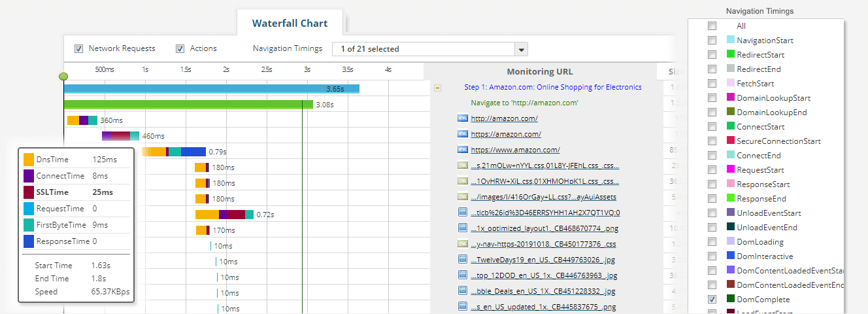Click CSS icon beside 1OvHRW+XiL.css row
Image resolution: width=868 pixels, height=314 pixels.
click(463, 181)
